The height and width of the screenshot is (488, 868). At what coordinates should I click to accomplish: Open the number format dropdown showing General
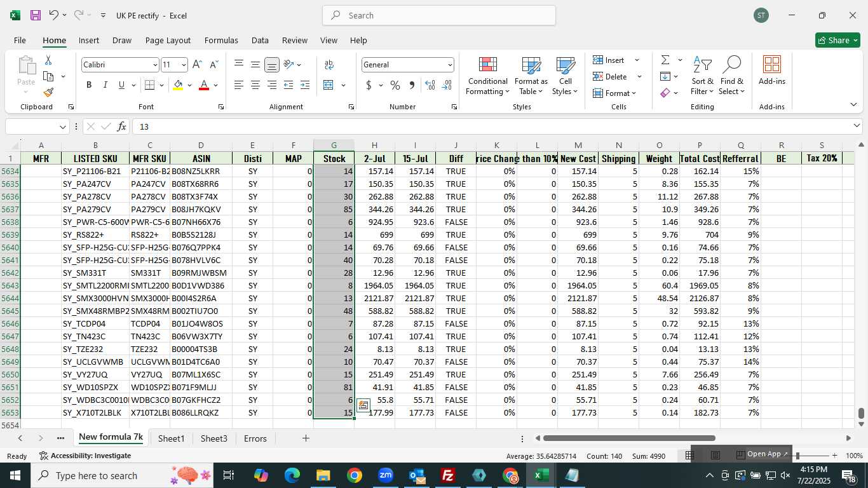(450, 65)
